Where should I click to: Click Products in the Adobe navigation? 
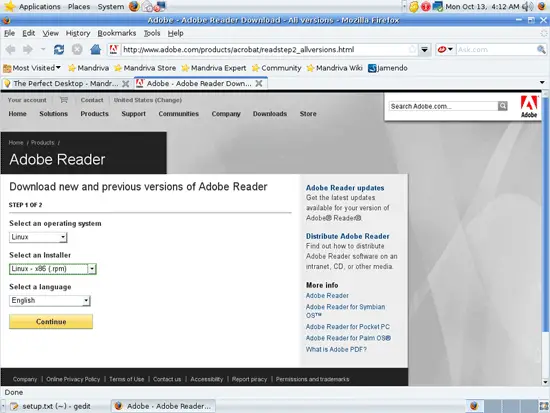pyautogui.click(x=94, y=114)
